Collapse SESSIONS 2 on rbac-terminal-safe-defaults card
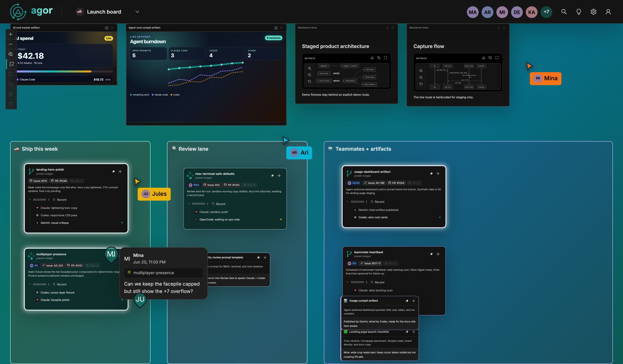This screenshot has height=364, width=623. (189, 204)
